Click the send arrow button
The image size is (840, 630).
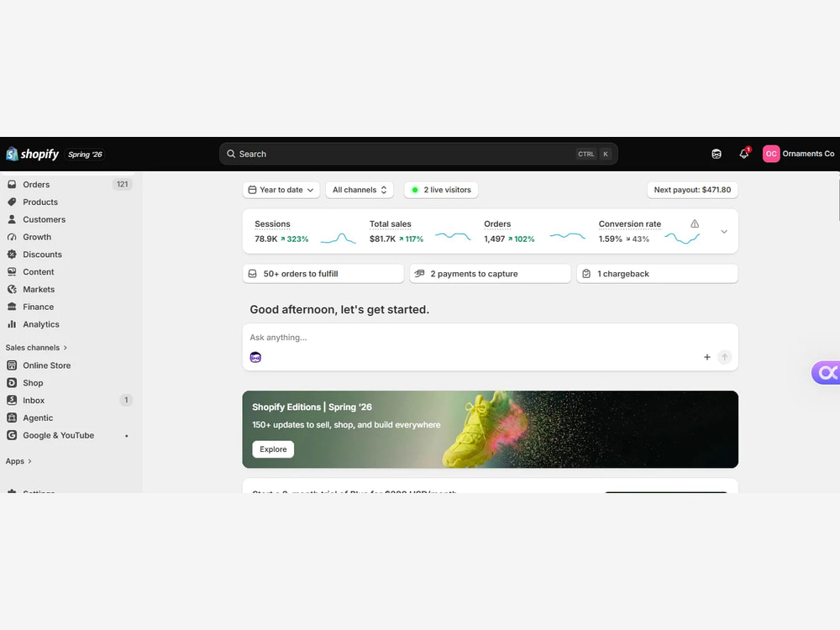point(724,357)
